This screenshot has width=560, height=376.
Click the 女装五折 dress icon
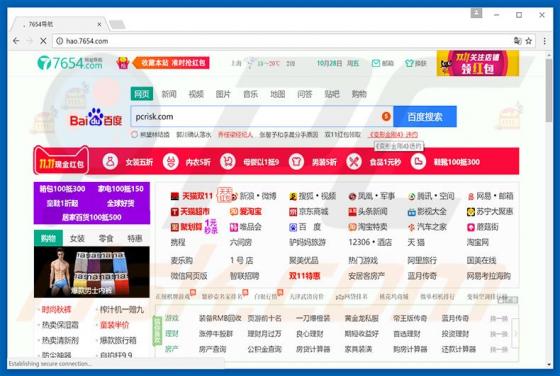110,162
